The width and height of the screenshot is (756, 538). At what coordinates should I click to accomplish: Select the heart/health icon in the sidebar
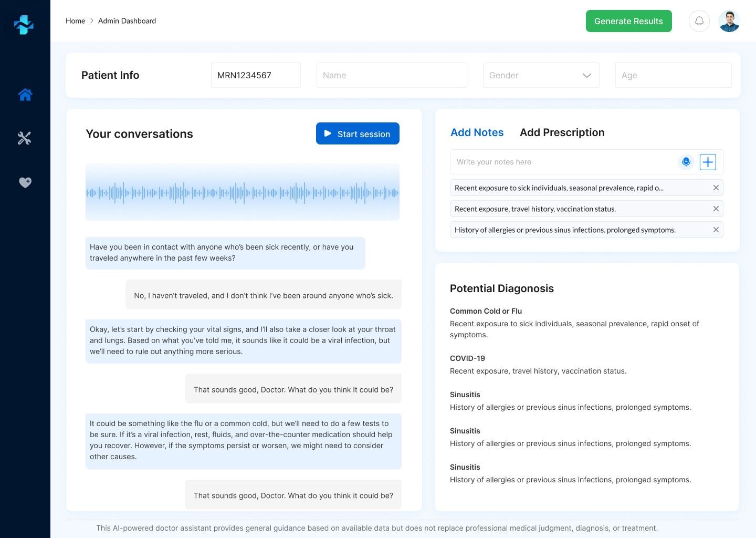25,182
